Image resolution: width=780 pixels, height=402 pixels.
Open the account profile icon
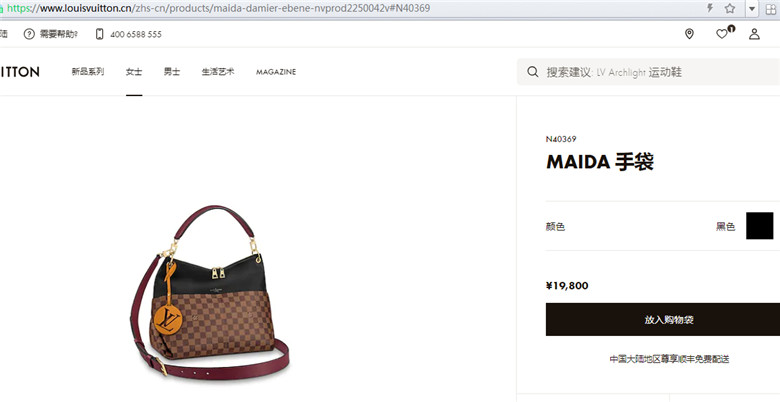coord(754,34)
